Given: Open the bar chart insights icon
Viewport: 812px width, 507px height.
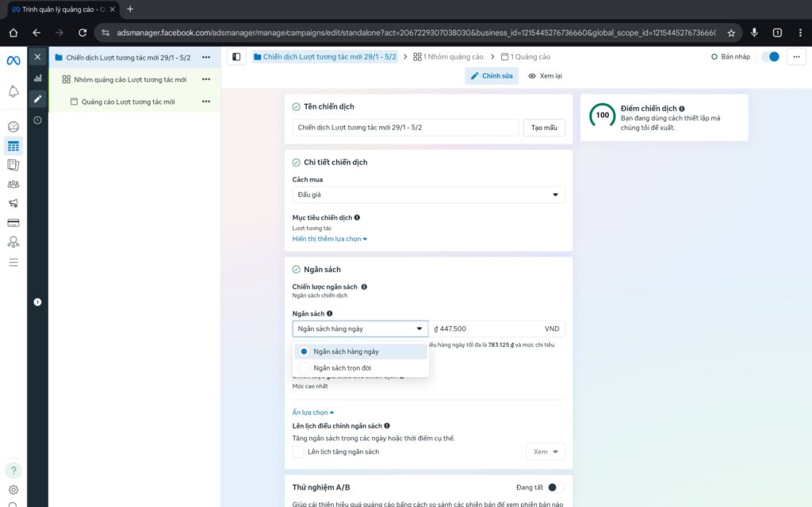Looking at the screenshot, I should click(x=37, y=79).
